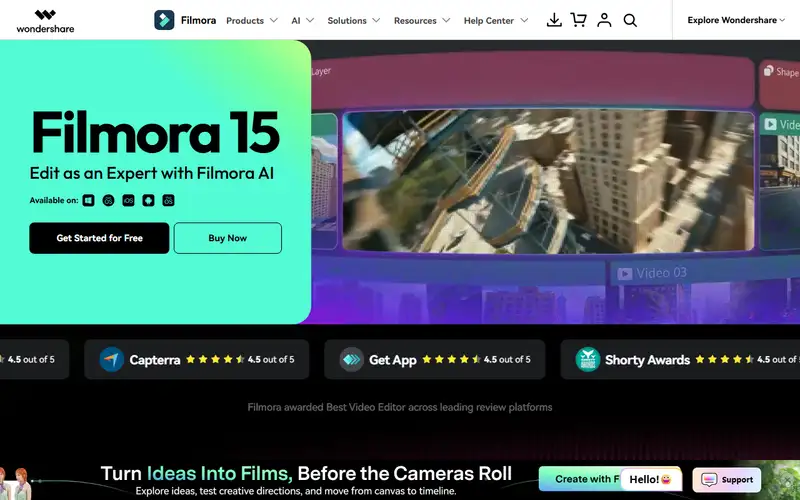Click the Get App logo icon
The image size is (800, 500).
click(352, 359)
